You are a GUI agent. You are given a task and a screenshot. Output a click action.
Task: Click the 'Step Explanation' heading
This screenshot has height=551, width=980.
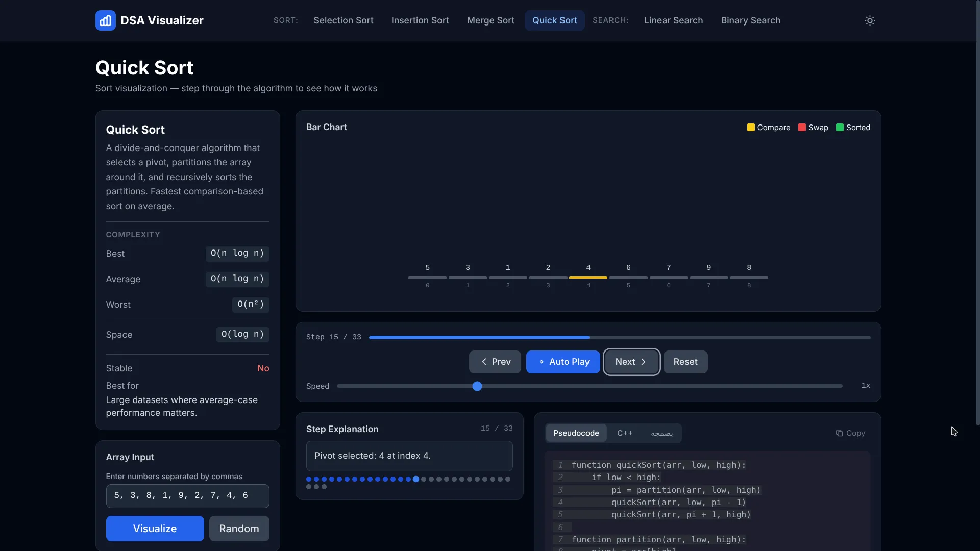pyautogui.click(x=342, y=429)
